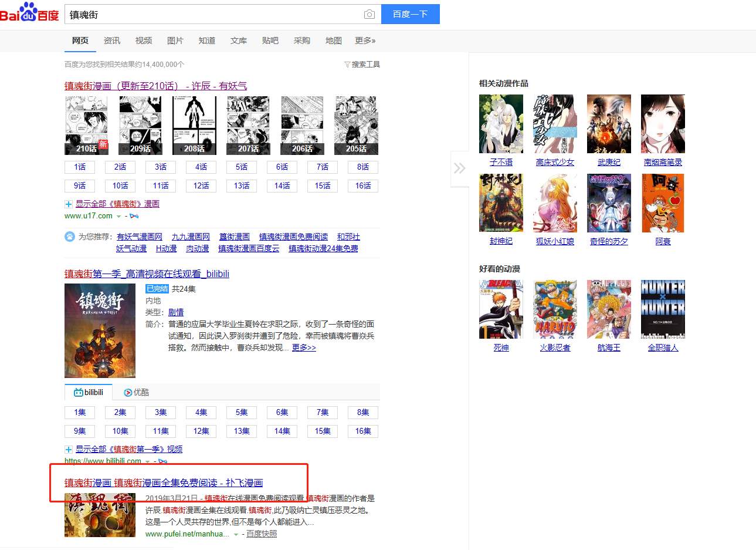
Task: Click the 剧情 genre link
Action: [176, 312]
